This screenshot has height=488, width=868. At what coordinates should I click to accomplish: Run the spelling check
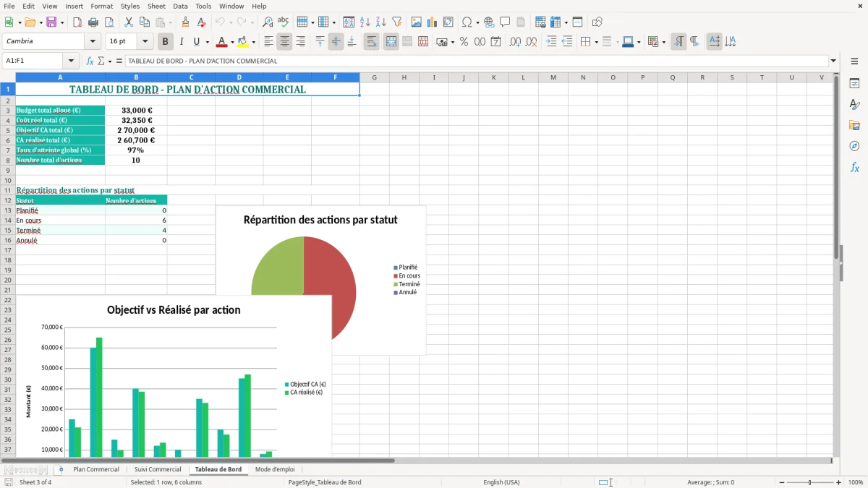[x=284, y=22]
